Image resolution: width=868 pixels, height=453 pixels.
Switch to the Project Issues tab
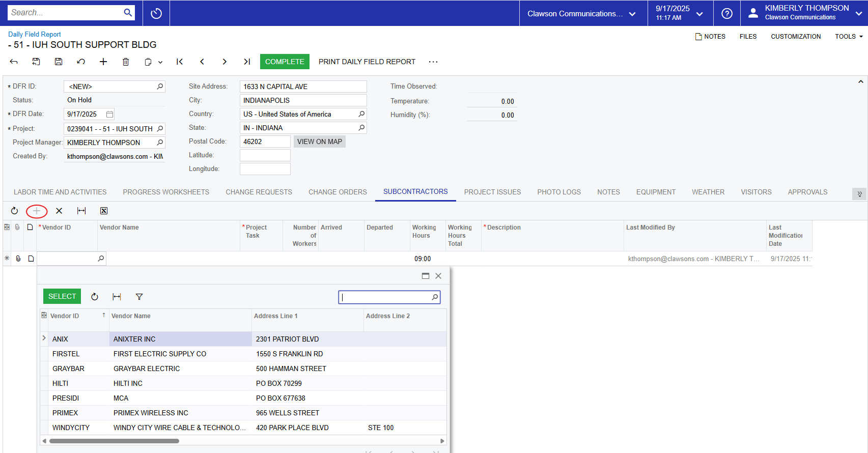pos(492,192)
